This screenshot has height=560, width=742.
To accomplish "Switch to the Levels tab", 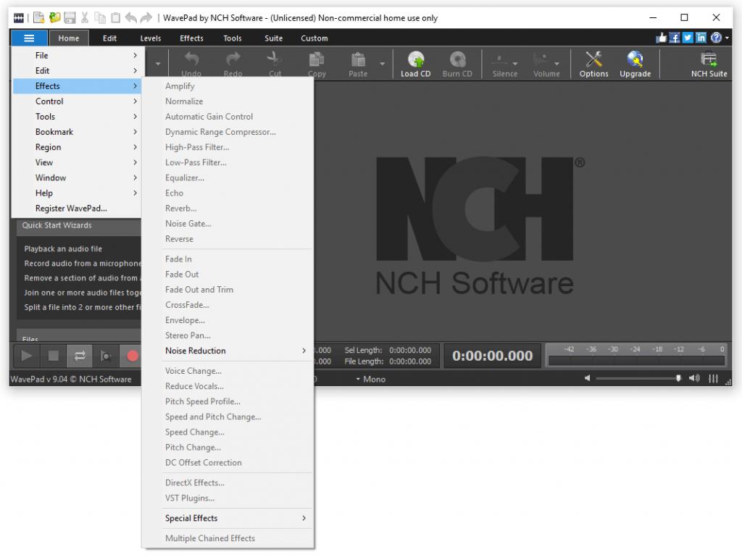I will (151, 38).
